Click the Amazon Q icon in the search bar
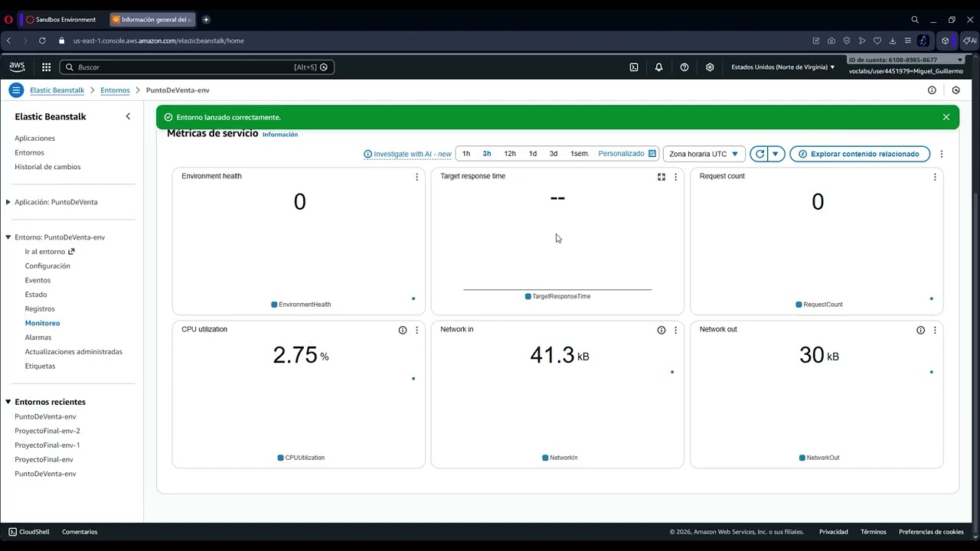This screenshot has width=980, height=551. (324, 67)
